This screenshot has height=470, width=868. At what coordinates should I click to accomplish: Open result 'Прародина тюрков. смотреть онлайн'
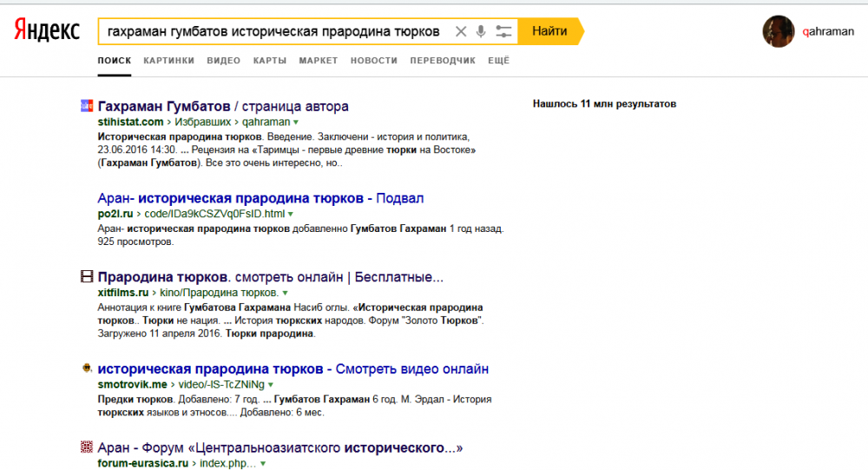271,276
